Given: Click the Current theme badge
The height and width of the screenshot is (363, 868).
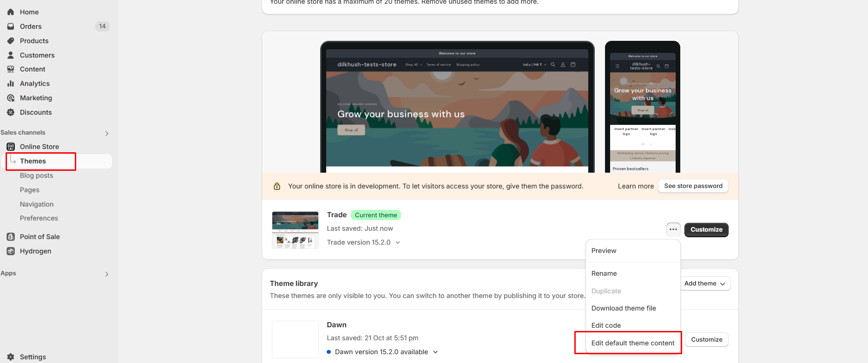Looking at the screenshot, I should tap(376, 215).
